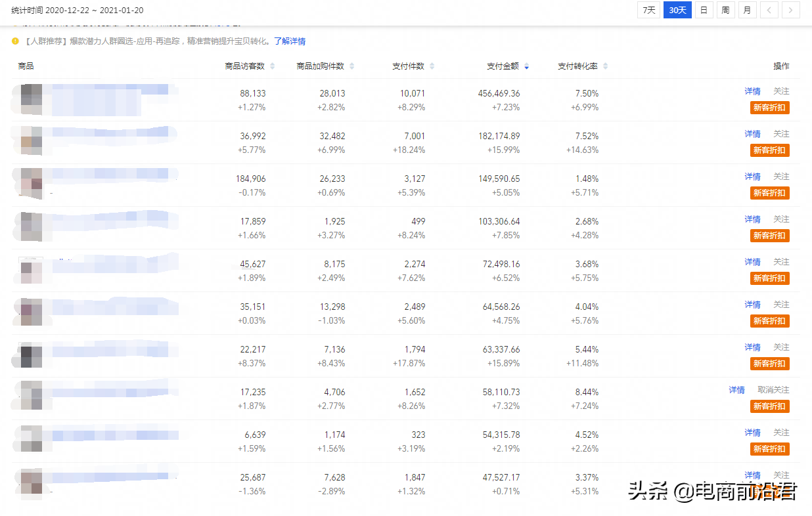Go to previous period arrow

[769, 10]
